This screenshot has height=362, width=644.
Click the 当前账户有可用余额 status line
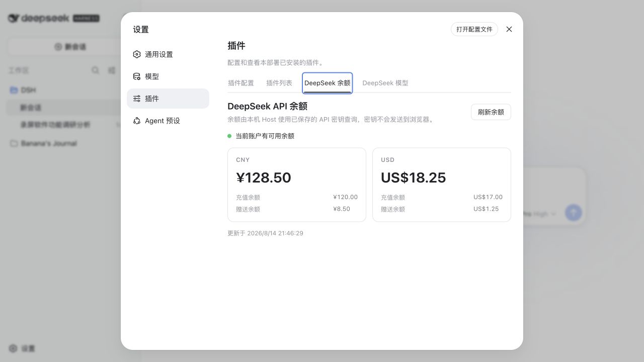(261, 136)
